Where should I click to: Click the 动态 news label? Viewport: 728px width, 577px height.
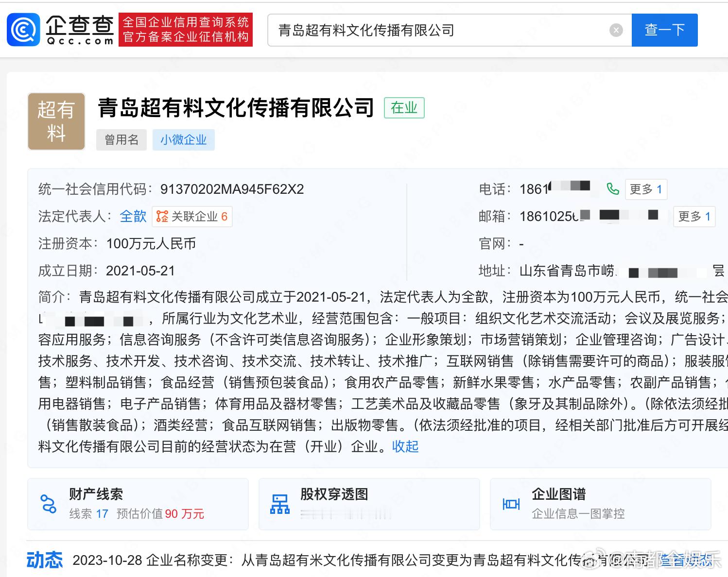pos(45,560)
